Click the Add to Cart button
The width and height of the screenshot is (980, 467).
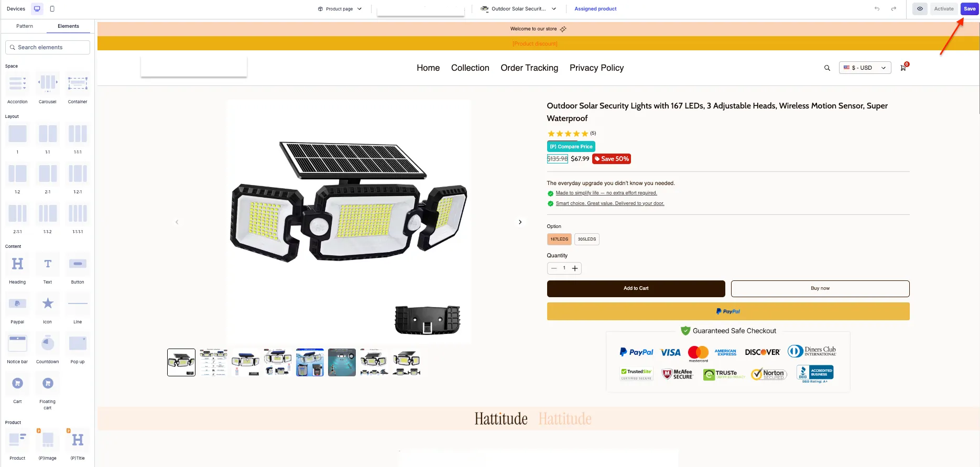point(636,288)
